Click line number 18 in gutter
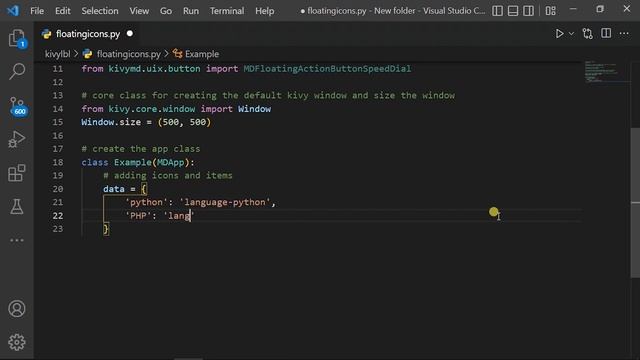The image size is (640, 360). point(58,162)
